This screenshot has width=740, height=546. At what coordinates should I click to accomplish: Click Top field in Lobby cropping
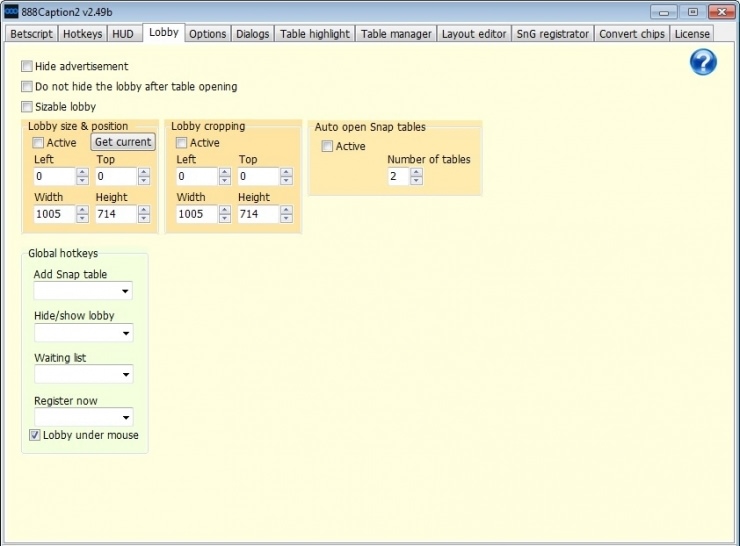tap(259, 176)
